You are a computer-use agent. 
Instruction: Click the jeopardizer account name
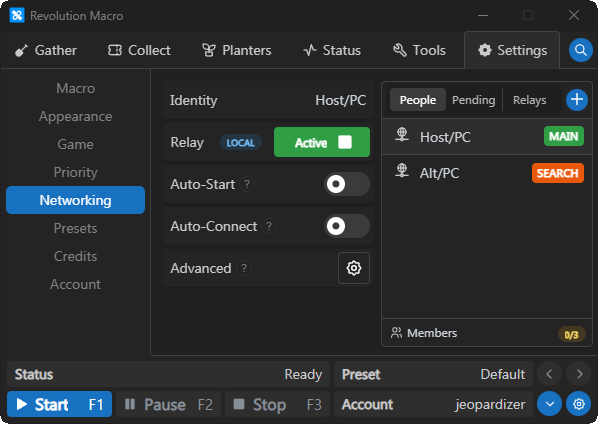490,405
